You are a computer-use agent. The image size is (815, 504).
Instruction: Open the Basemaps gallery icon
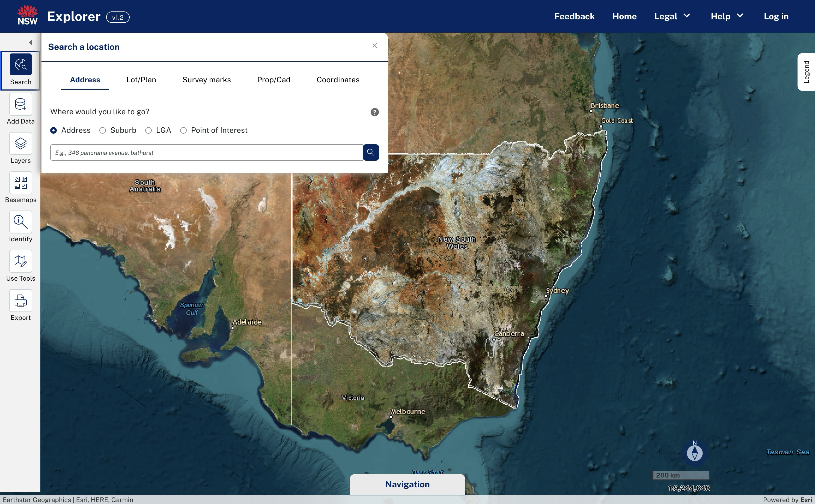pos(21,183)
